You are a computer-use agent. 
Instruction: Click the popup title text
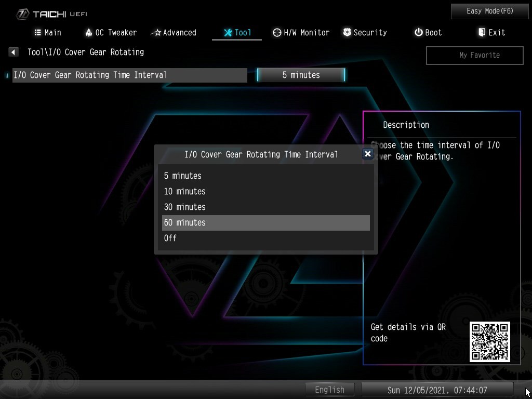coord(261,154)
